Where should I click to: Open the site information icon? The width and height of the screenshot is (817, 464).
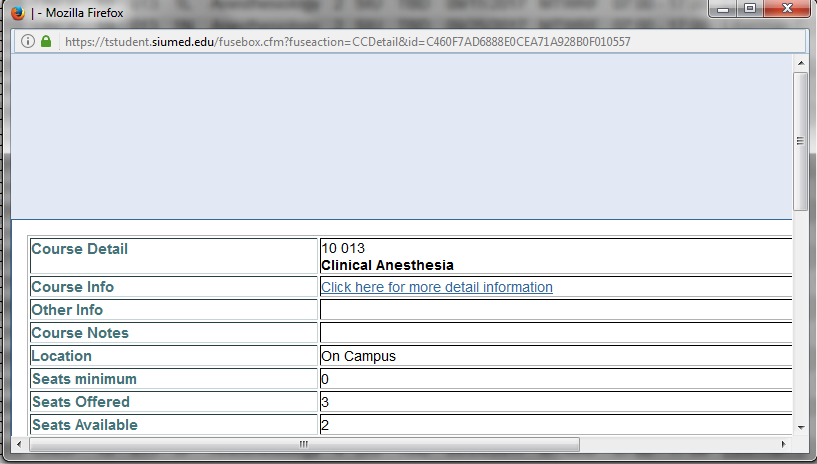pyautogui.click(x=27, y=42)
